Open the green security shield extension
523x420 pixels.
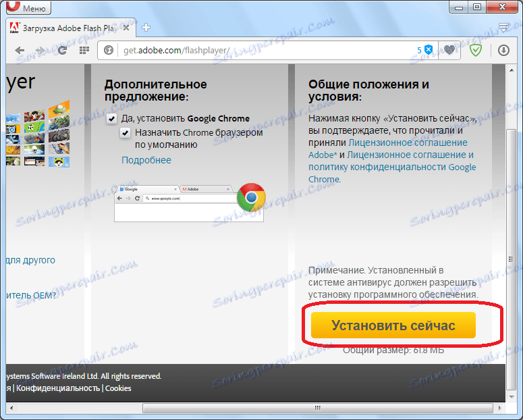point(475,51)
